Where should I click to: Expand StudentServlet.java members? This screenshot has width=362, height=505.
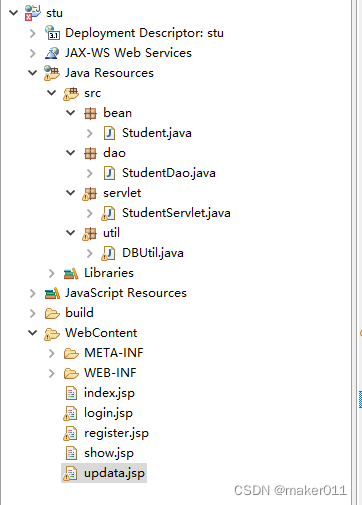90,213
